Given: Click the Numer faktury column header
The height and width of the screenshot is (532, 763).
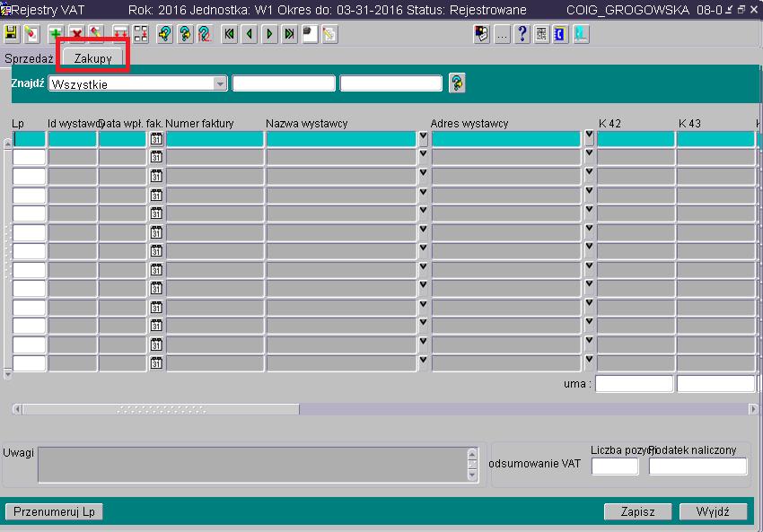Looking at the screenshot, I should click(x=199, y=124).
